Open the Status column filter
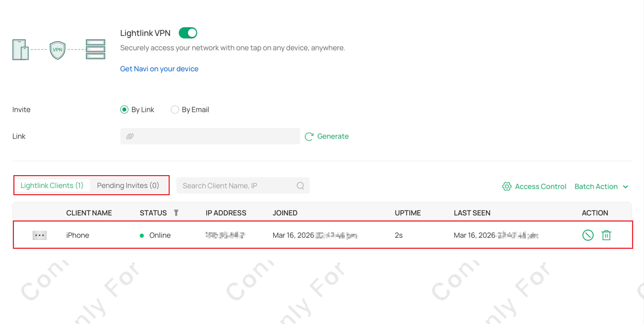644x324 pixels. click(x=176, y=213)
